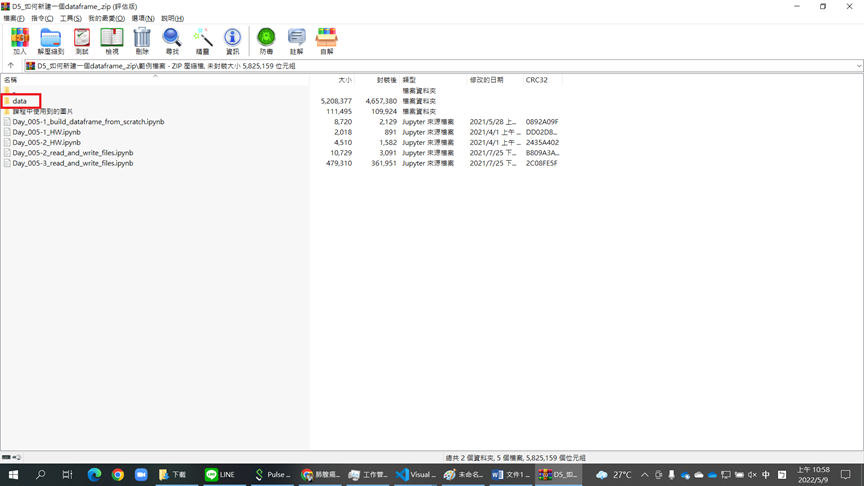Click the CRC32 value 0892A09F

pos(542,122)
